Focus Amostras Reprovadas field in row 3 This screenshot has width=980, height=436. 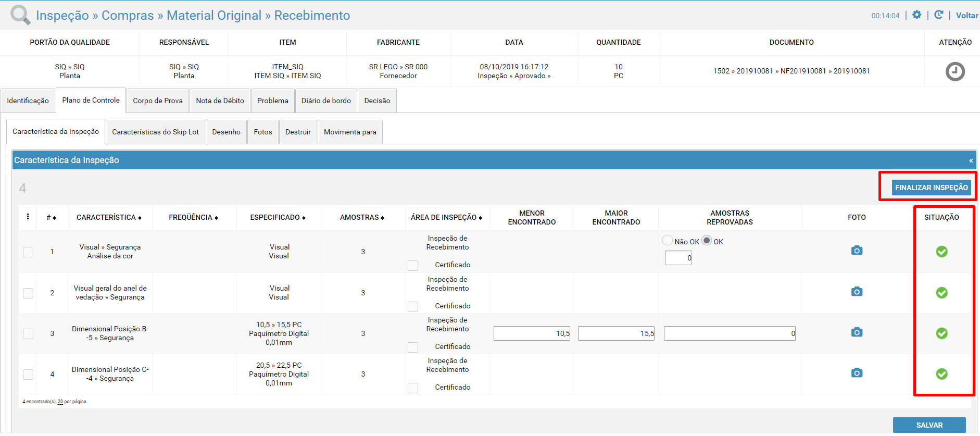click(x=730, y=333)
